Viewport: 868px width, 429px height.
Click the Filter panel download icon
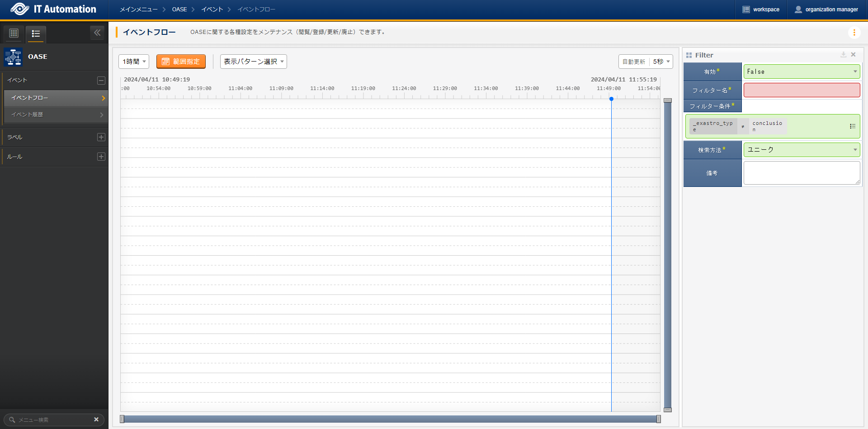(843, 55)
